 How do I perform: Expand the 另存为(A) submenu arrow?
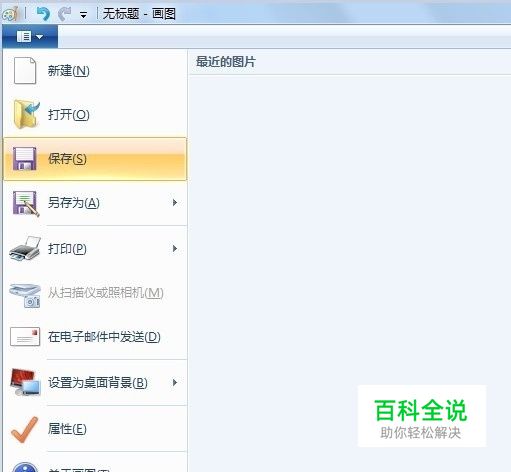[x=175, y=203]
